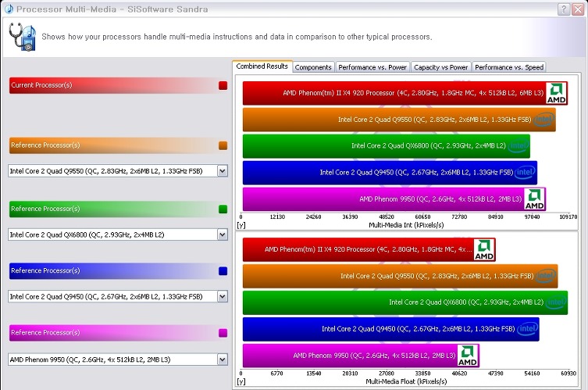The image size is (588, 390).
Task: Click the magenta Phenom 9950 Float bar
Action: 361,356
